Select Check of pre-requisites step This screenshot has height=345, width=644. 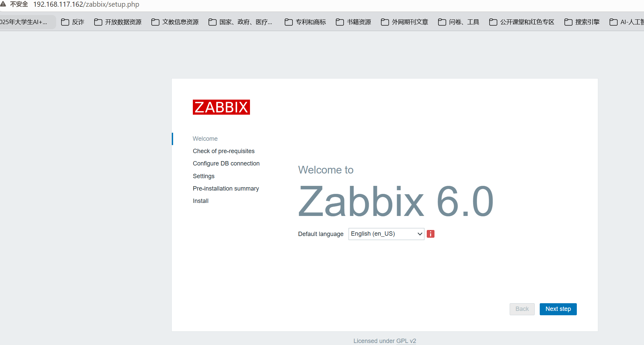pyautogui.click(x=224, y=151)
